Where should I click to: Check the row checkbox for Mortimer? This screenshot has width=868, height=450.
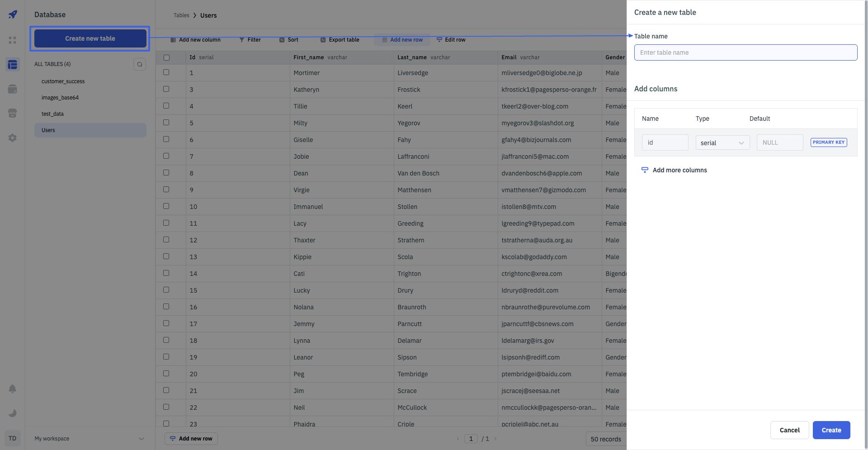pyautogui.click(x=166, y=72)
